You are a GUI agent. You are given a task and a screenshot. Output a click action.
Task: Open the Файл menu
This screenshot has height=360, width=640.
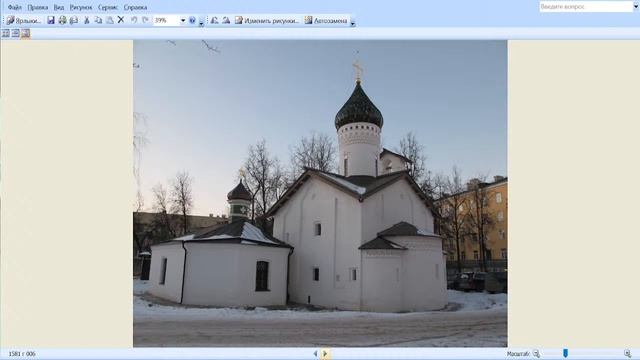click(15, 7)
